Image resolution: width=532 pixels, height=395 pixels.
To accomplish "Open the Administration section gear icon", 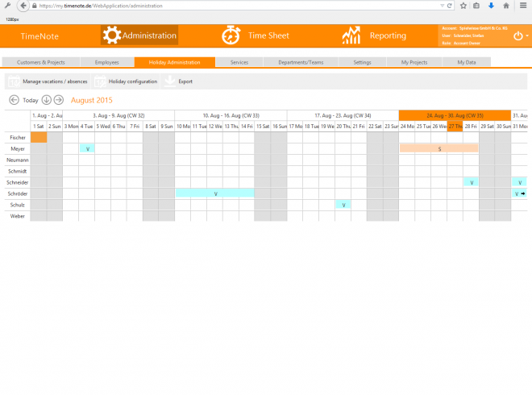I will click(111, 35).
